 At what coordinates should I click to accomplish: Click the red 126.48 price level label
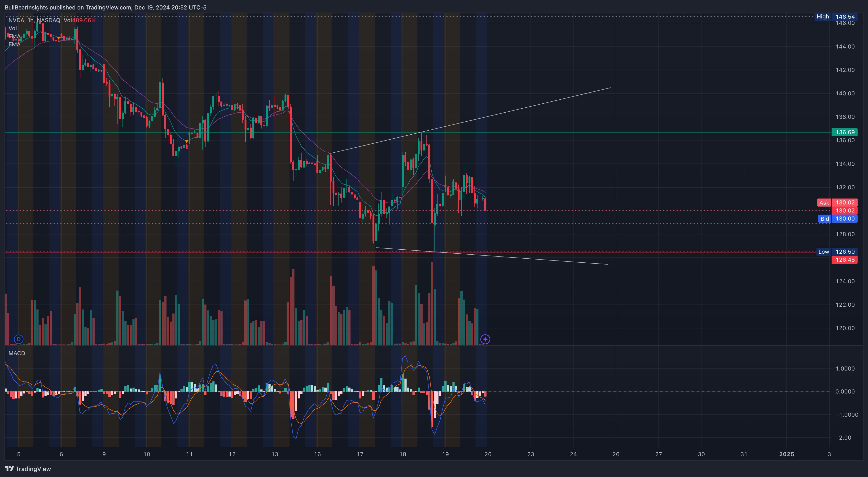point(844,260)
